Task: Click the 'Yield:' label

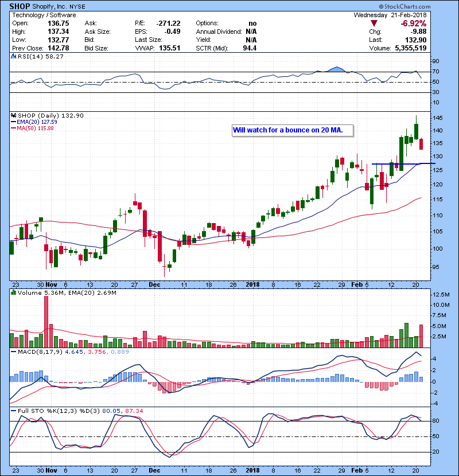Action: point(203,40)
